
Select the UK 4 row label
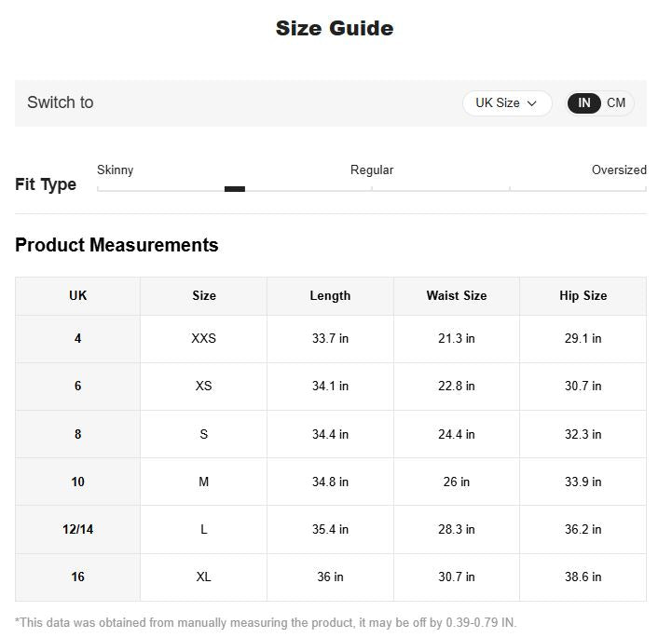pyautogui.click(x=78, y=339)
